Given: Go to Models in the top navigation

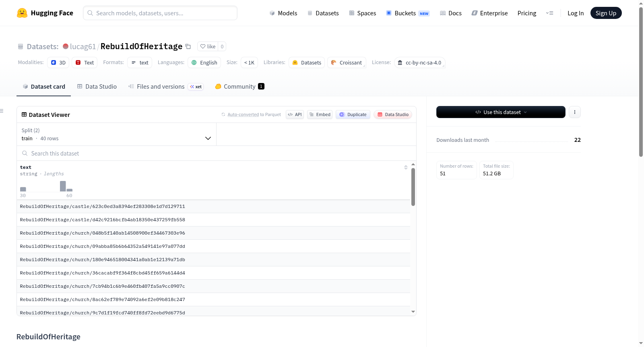Looking at the screenshot, I should pyautogui.click(x=283, y=13).
